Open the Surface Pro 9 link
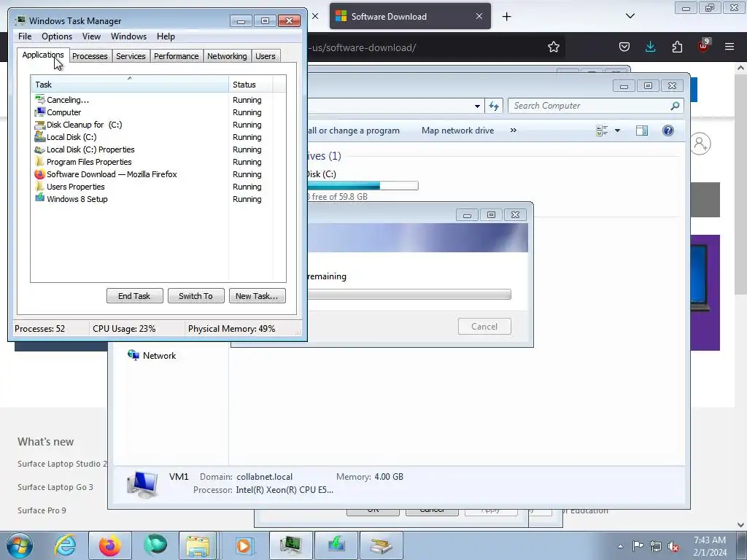The height and width of the screenshot is (560, 747). point(42,510)
